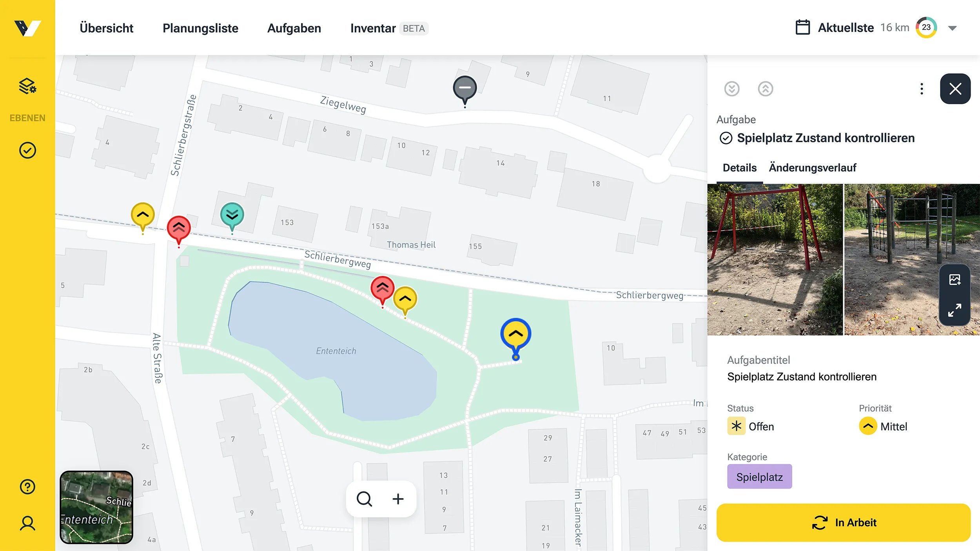980x551 pixels.
Task: Open the user profile icon
Action: (27, 523)
